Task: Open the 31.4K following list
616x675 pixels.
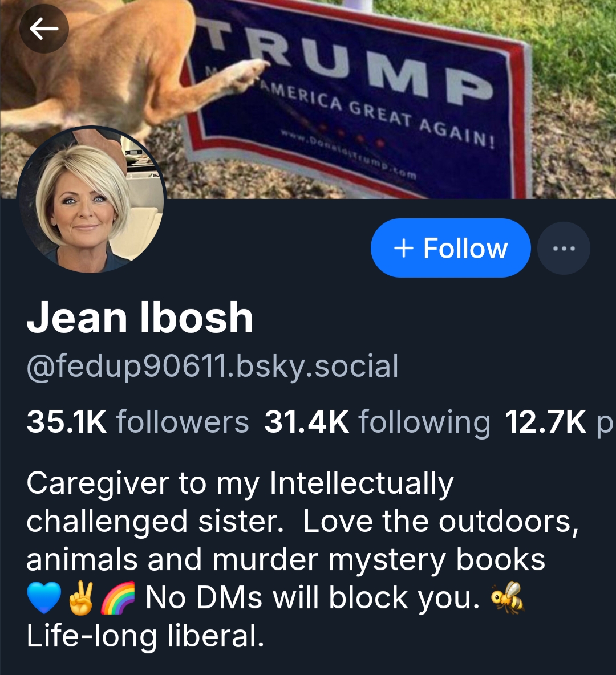Action: tap(378, 421)
